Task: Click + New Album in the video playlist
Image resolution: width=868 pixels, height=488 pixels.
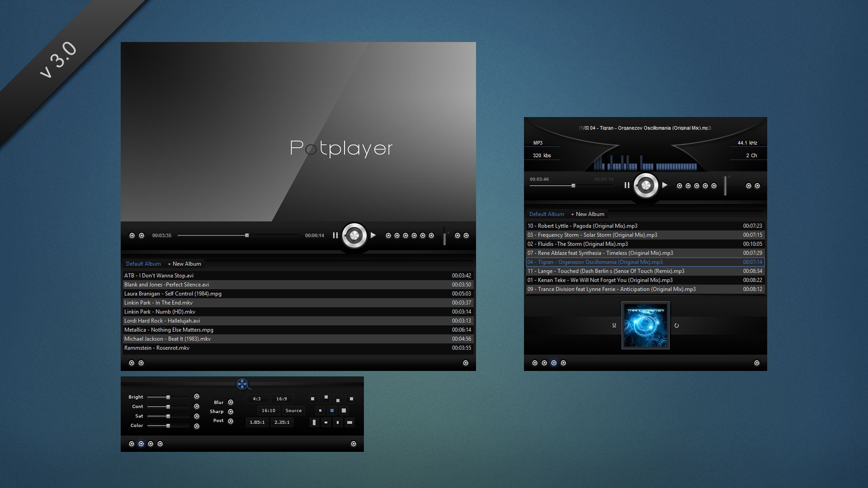Action: click(184, 264)
